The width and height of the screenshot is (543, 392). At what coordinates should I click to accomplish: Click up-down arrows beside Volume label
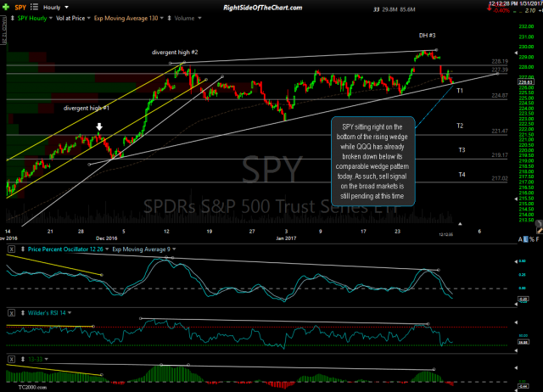tap(170, 18)
